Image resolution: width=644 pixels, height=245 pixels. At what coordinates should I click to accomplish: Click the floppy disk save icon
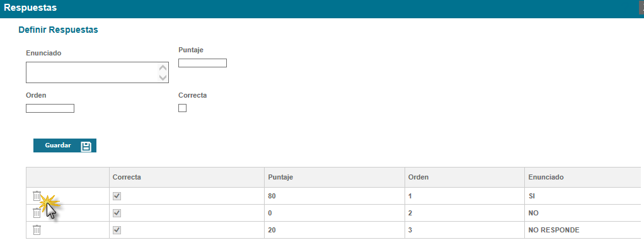click(86, 146)
